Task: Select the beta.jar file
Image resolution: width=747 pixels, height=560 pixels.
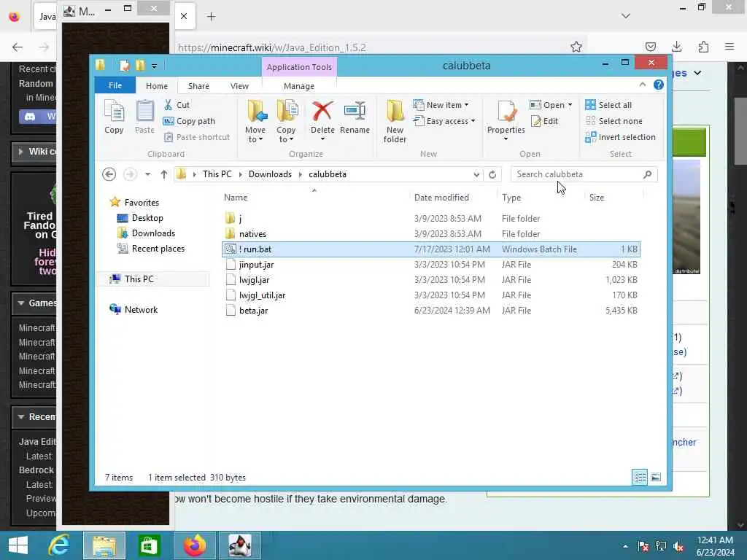Action: click(x=432, y=311)
